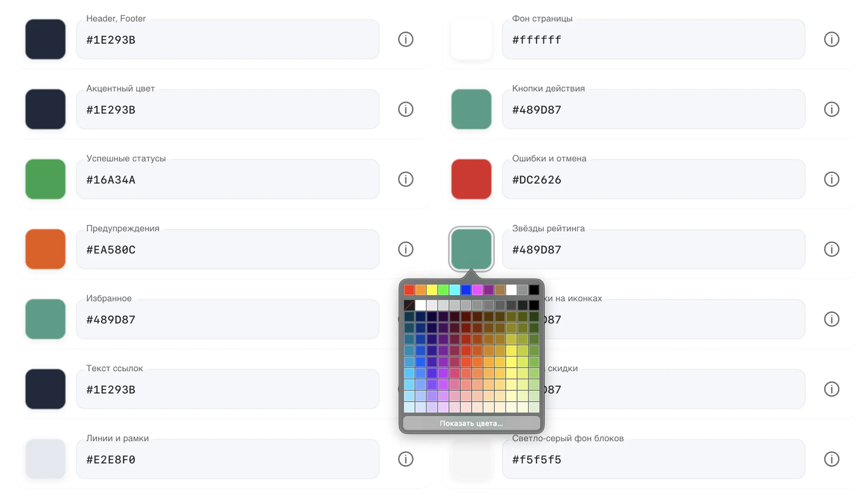Show info for Линии и рамки
Image resolution: width=868 pixels, height=500 pixels.
tap(405, 459)
